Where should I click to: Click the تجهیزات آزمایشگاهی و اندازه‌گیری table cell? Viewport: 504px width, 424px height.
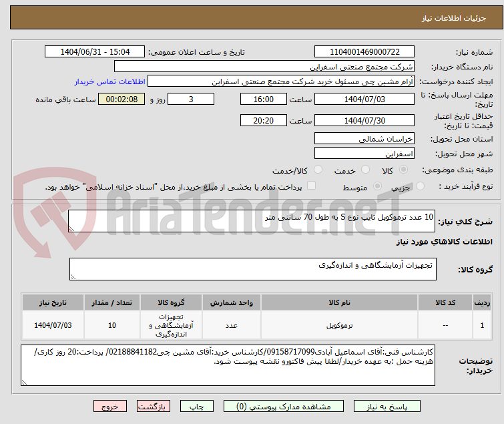(171, 325)
